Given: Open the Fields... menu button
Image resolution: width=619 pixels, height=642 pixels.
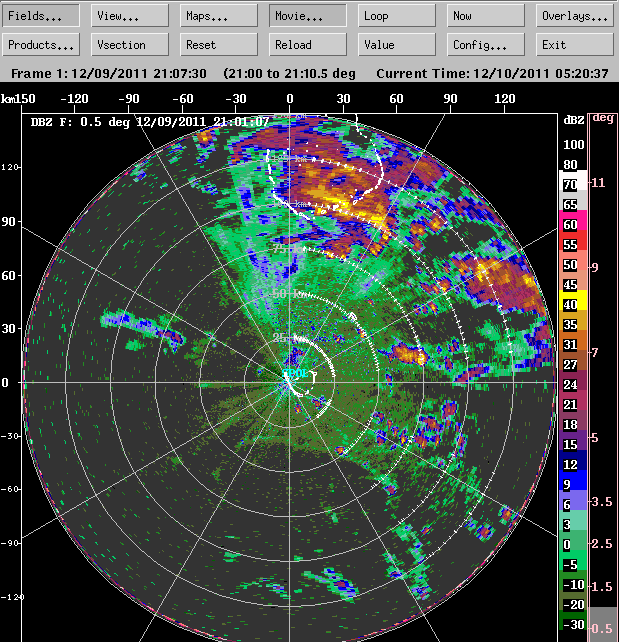Looking at the screenshot, I should 41,16.
